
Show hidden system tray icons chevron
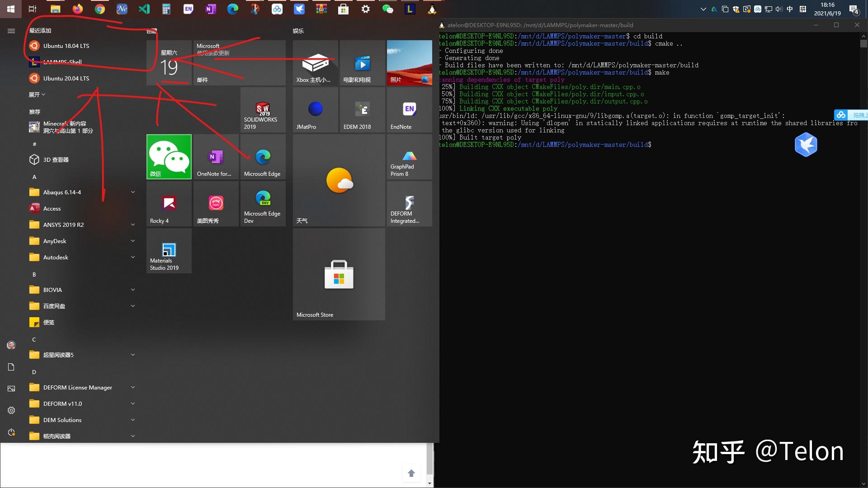[703, 9]
